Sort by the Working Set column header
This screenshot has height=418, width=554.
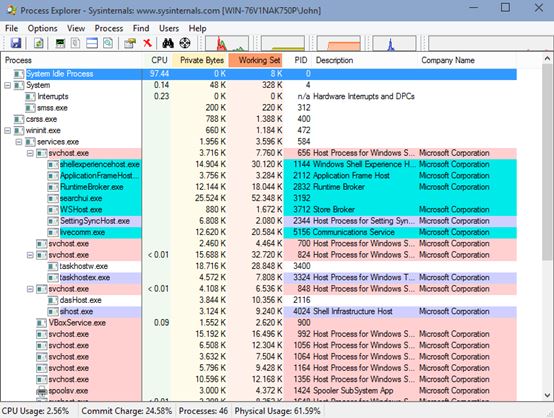[x=256, y=60]
